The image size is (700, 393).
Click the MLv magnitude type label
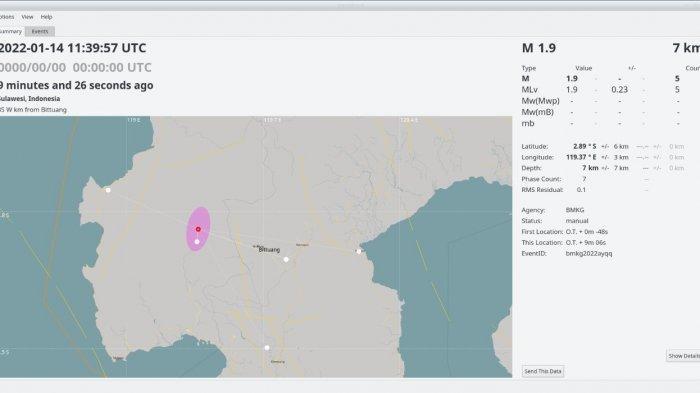pyautogui.click(x=529, y=90)
